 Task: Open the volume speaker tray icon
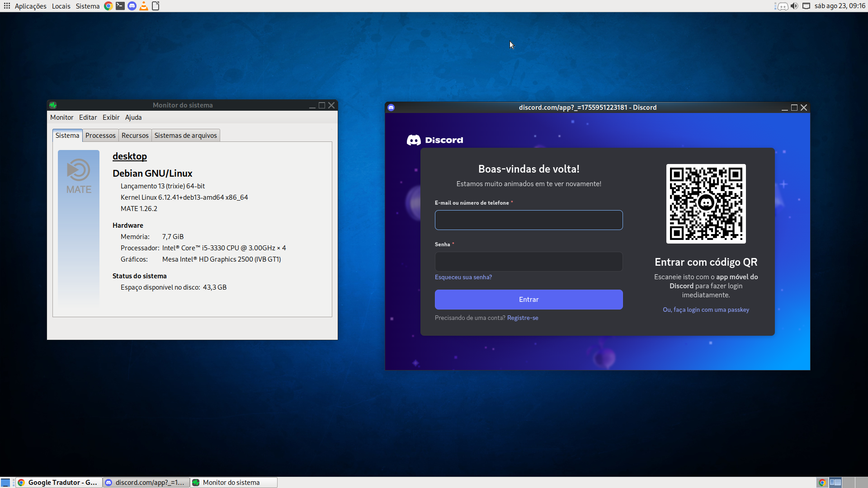click(794, 6)
